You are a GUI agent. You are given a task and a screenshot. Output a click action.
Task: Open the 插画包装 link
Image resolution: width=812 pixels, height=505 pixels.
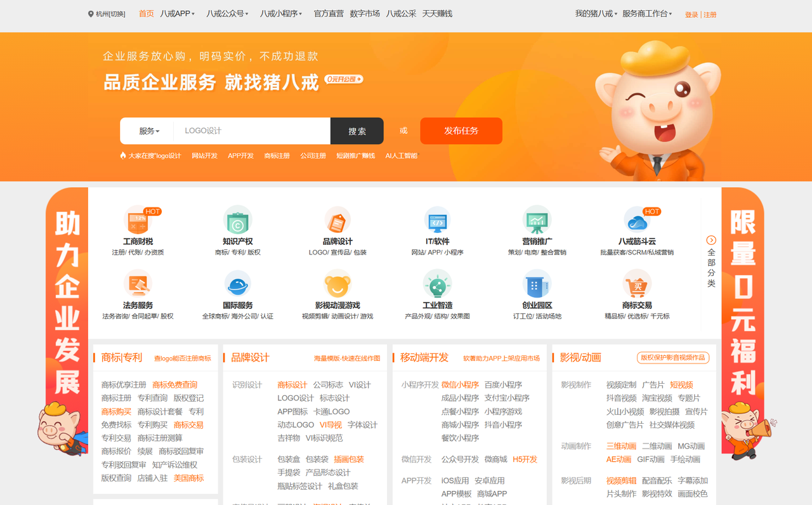pyautogui.click(x=349, y=459)
